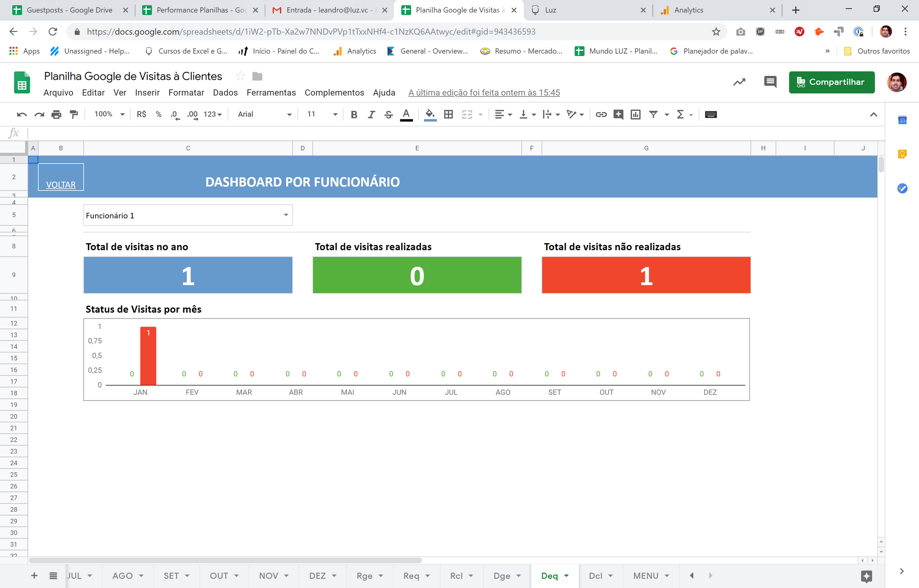Click the insert link icon
This screenshot has width=919, height=588.
601,114
